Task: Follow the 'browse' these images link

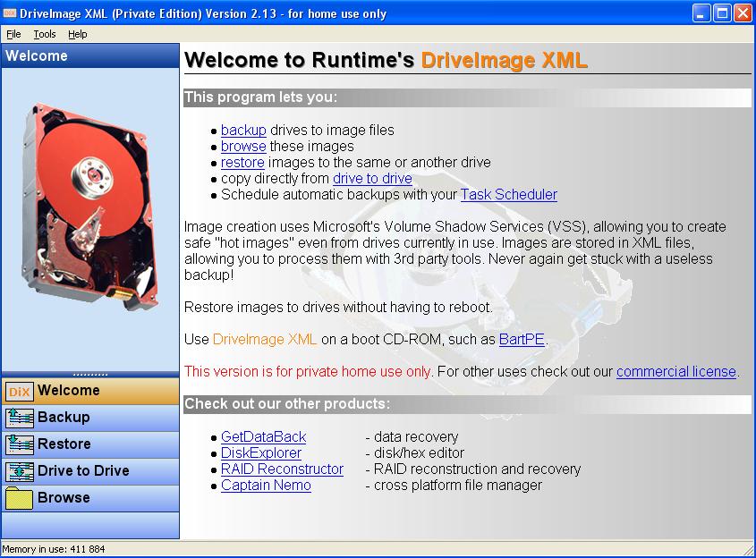Action: coord(243,147)
